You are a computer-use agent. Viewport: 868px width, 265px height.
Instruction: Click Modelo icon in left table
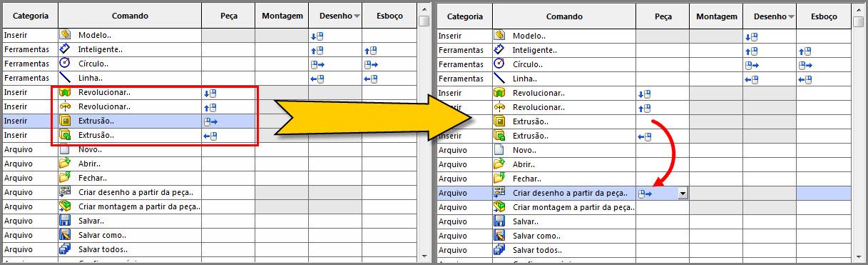[x=64, y=34]
